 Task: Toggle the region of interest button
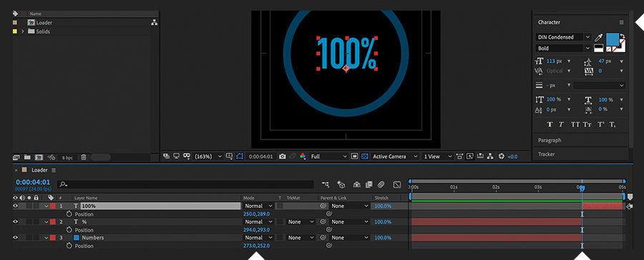pos(355,156)
